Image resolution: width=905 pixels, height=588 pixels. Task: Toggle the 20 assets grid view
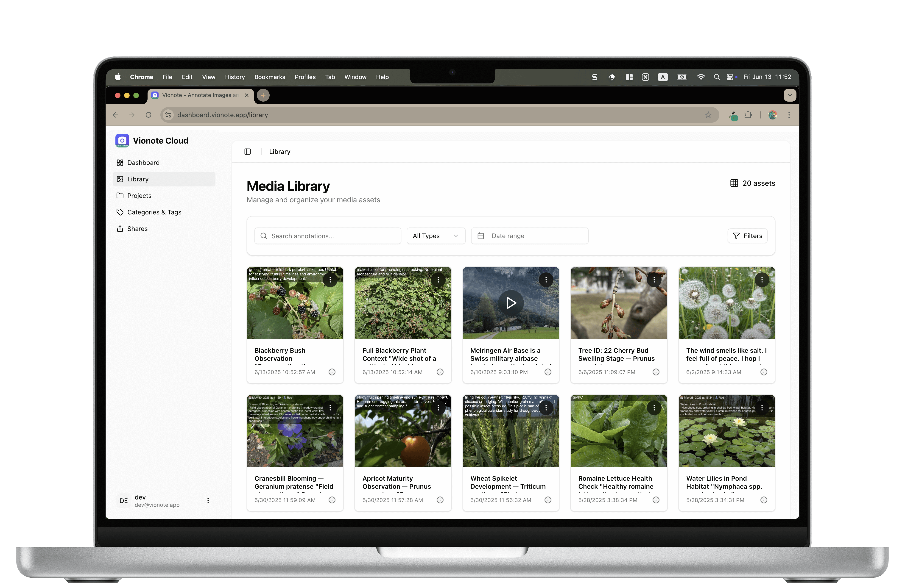[x=734, y=183]
